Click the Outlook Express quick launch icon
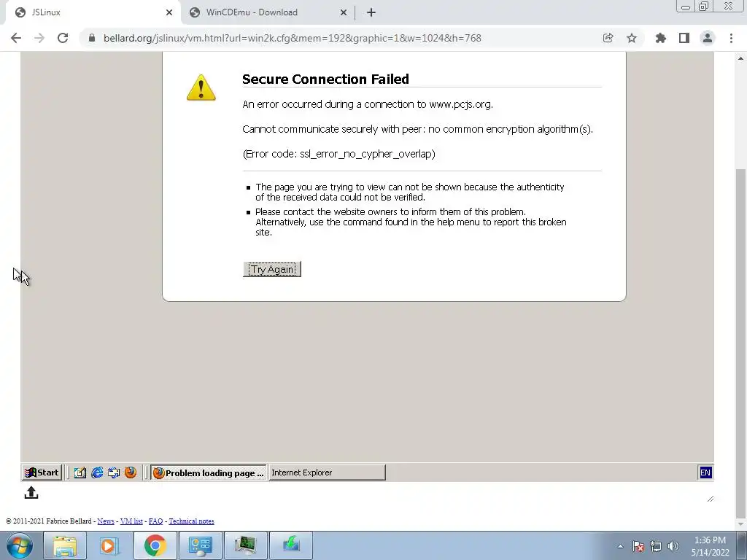Viewport: 747px width, 560px height. [x=113, y=472]
